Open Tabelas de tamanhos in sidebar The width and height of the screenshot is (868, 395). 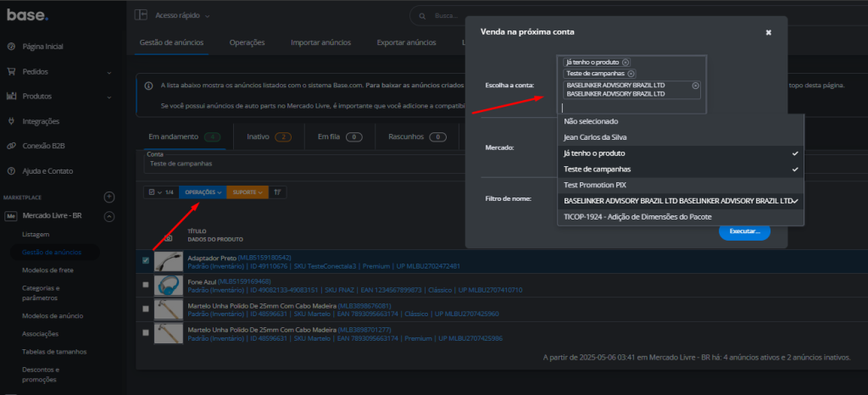[54, 351]
